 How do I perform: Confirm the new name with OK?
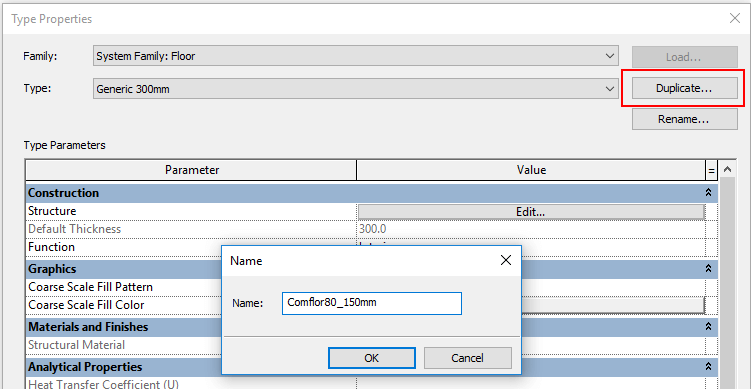(372, 358)
